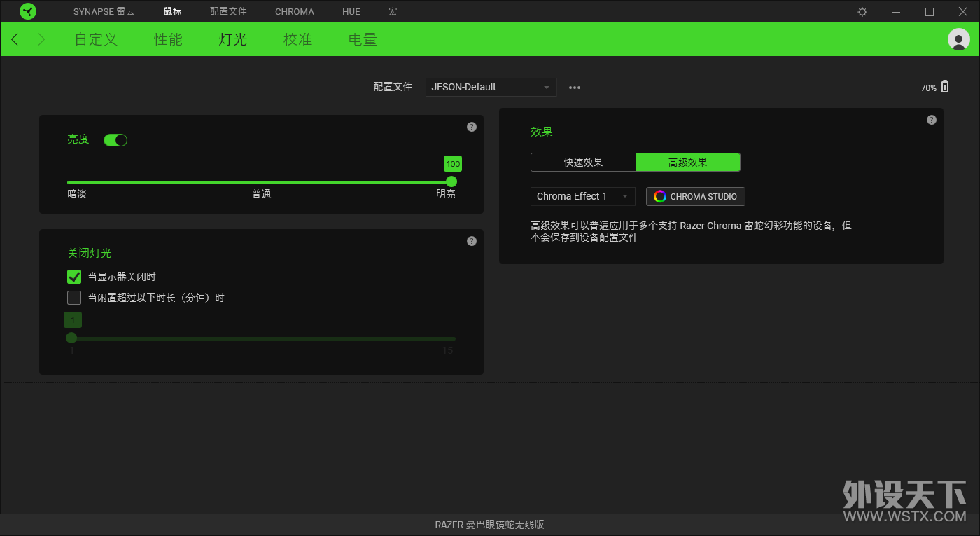Click the battery status icon
Screen dimensions: 980x536
pyautogui.click(x=945, y=87)
